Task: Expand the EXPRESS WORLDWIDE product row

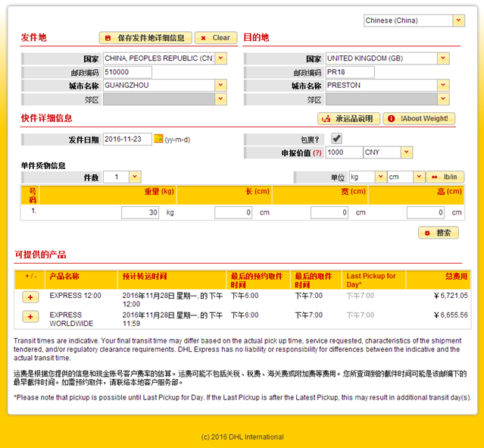Action: (30, 317)
